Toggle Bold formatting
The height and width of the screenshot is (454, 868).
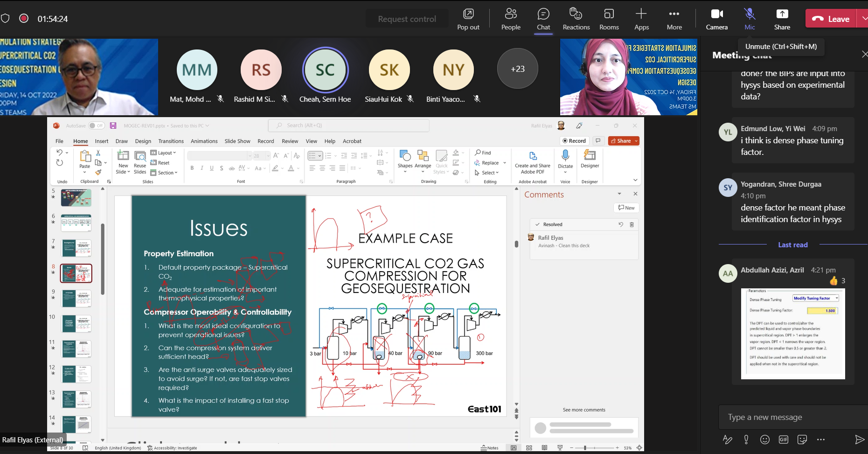[x=192, y=168]
